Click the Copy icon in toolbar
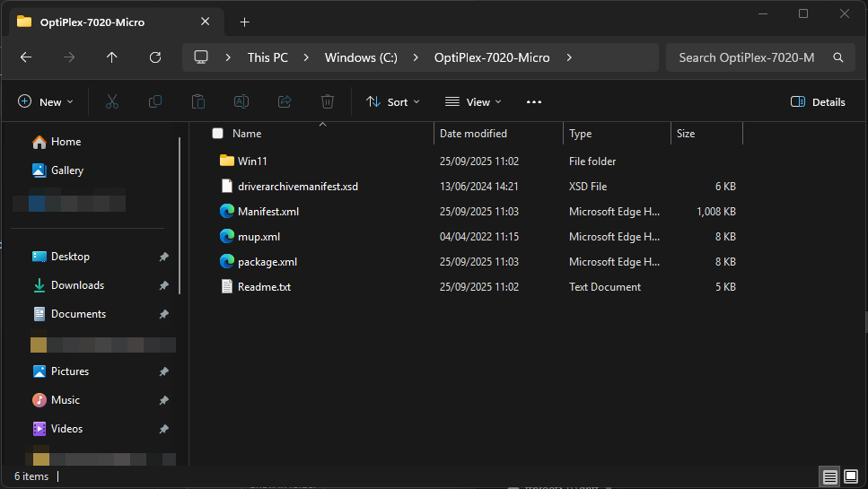The width and height of the screenshot is (868, 489). (155, 102)
